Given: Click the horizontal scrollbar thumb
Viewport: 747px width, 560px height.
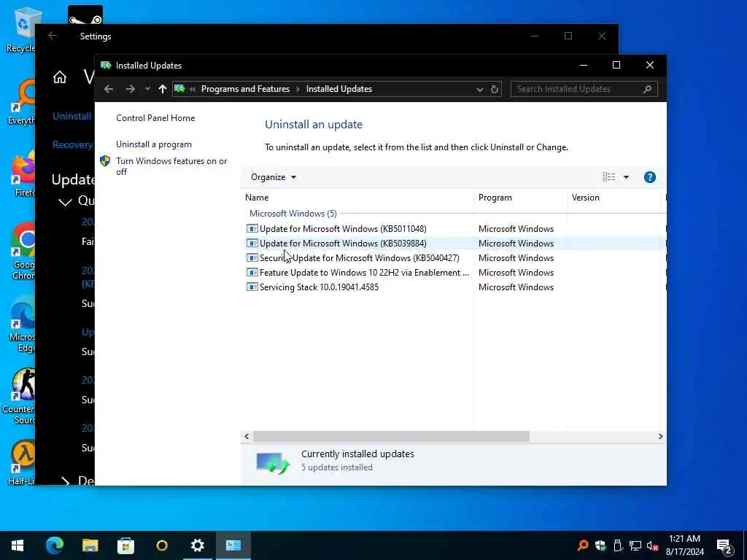Looking at the screenshot, I should [391, 436].
